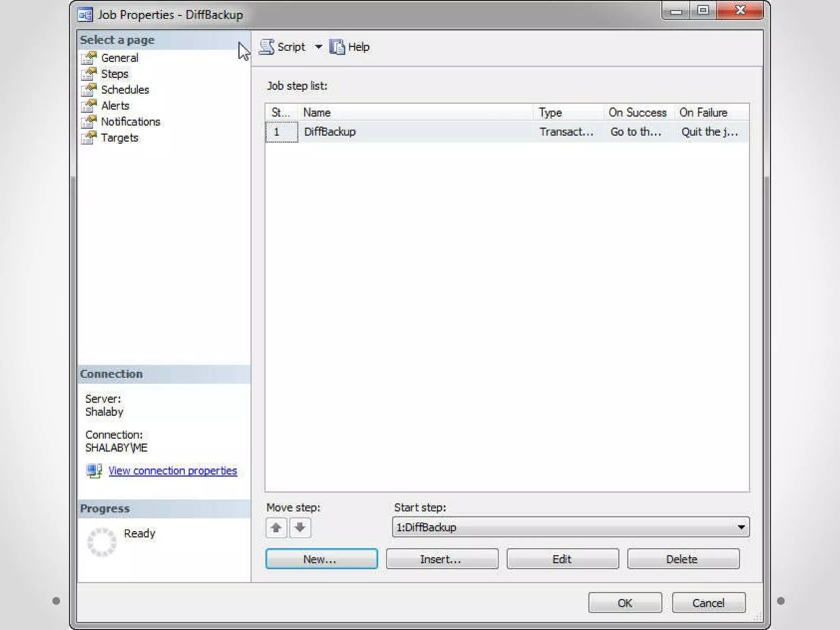Click the Targets page icon
This screenshot has width=840, height=630.
click(89, 138)
